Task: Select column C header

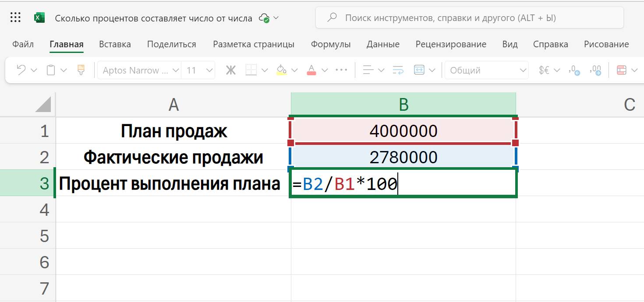Action: point(580,105)
